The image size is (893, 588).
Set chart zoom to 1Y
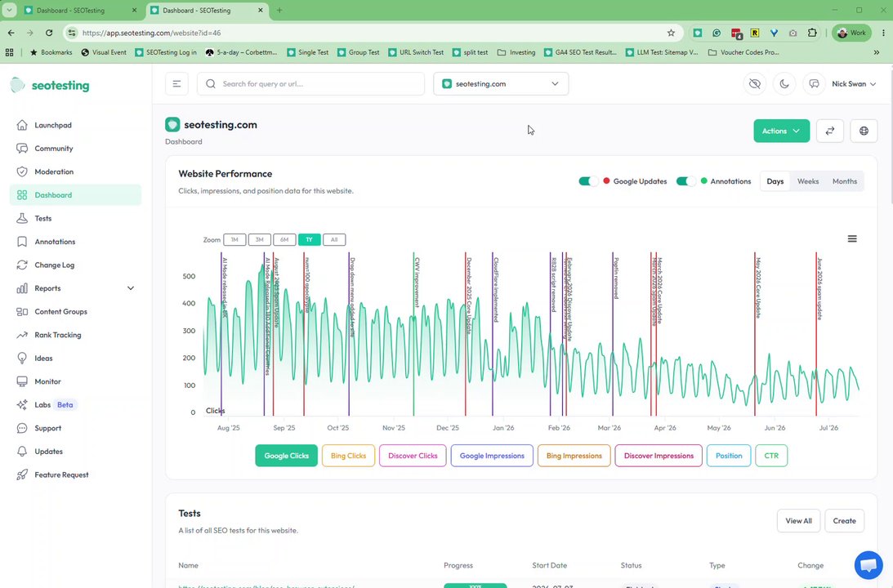tap(310, 239)
